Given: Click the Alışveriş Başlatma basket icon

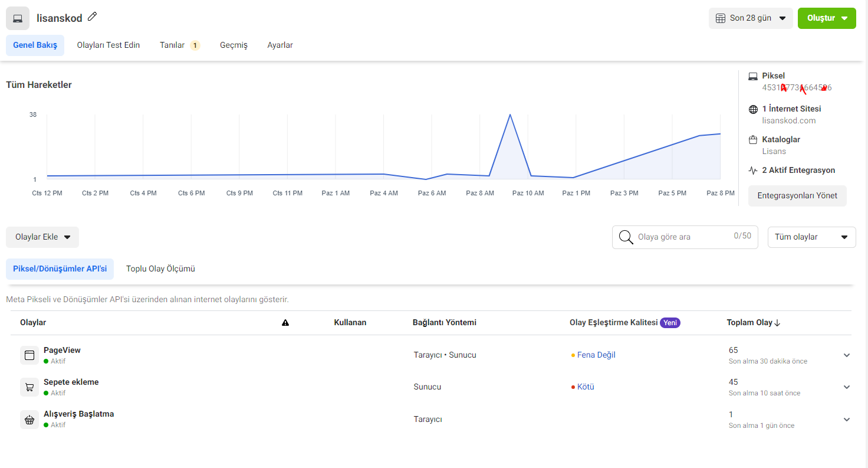Looking at the screenshot, I should point(29,420).
